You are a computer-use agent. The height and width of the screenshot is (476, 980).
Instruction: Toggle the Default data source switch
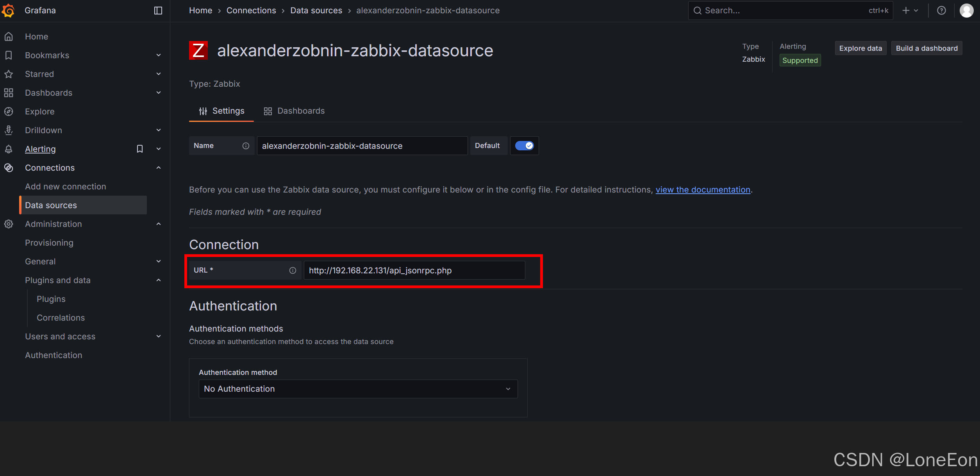pyautogui.click(x=524, y=146)
